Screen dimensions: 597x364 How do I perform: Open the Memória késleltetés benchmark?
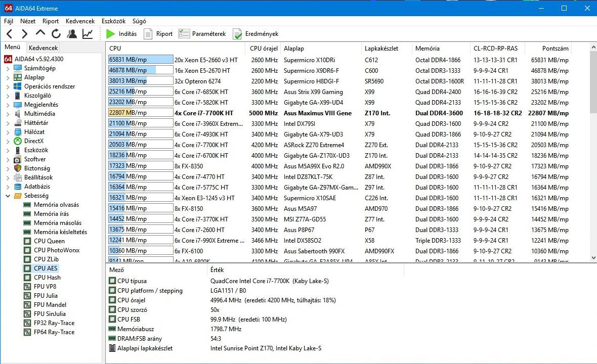click(55, 232)
